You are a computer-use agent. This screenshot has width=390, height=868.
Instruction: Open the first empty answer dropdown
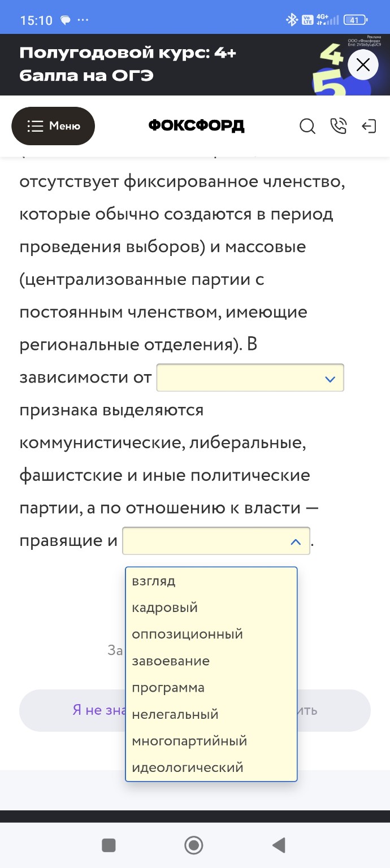(x=250, y=377)
